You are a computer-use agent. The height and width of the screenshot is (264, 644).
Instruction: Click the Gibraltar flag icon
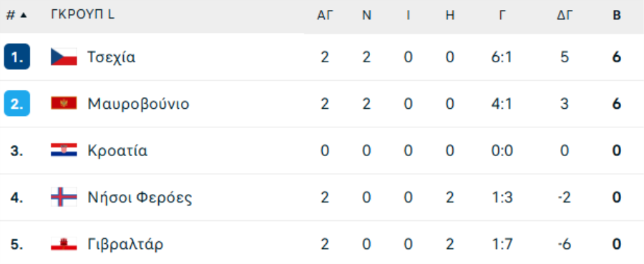point(64,244)
